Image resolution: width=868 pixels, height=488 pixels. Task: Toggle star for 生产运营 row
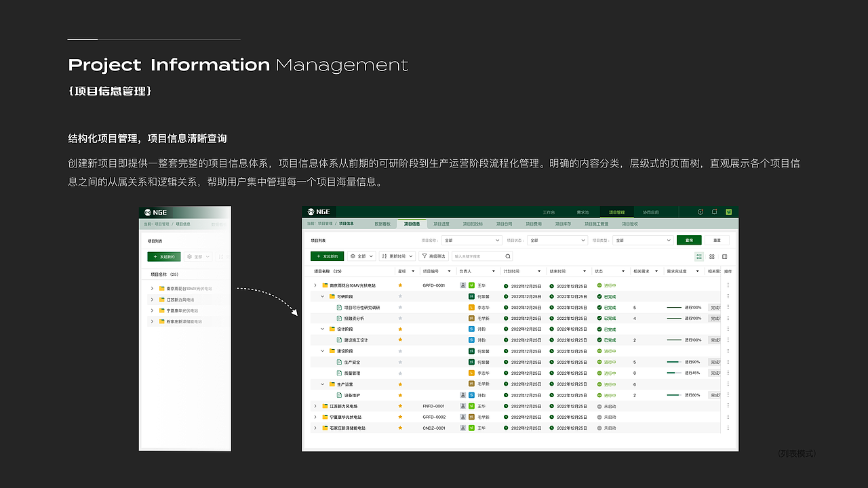[x=400, y=384]
